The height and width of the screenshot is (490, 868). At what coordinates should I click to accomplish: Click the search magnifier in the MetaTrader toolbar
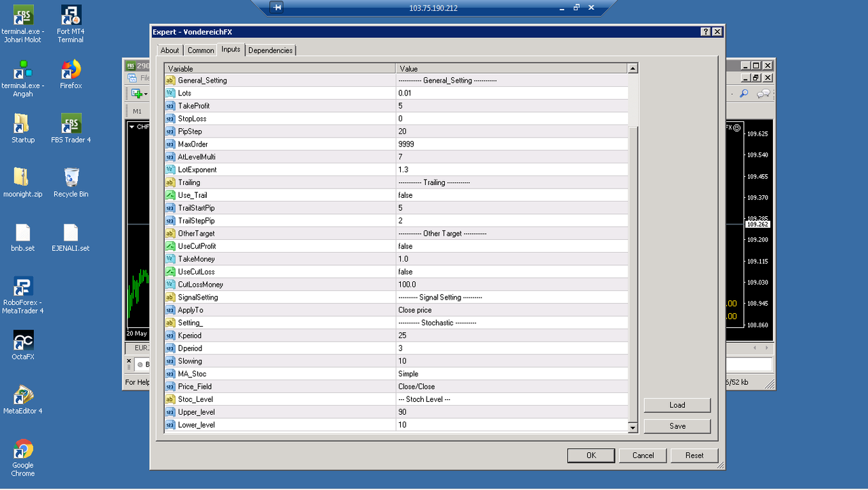coord(744,94)
